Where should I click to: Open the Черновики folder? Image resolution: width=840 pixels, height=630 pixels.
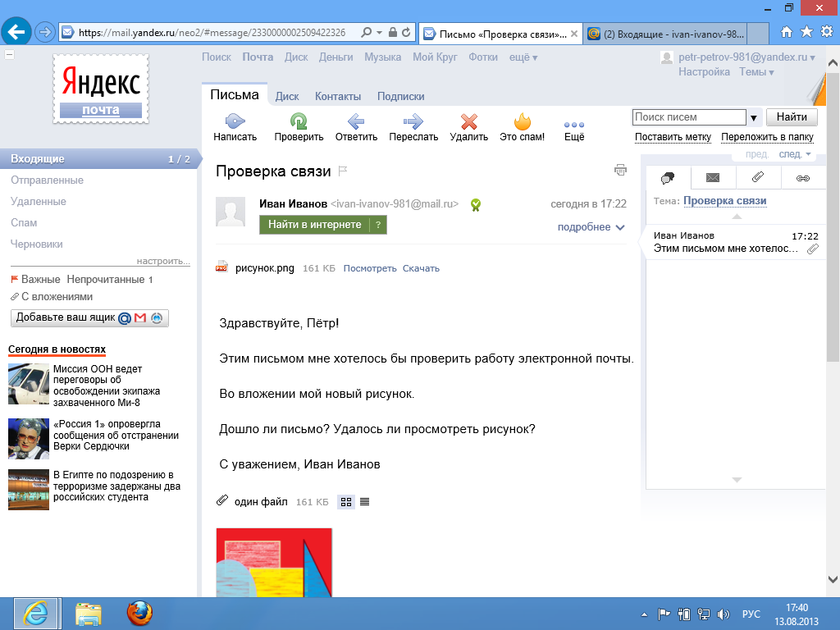[37, 244]
